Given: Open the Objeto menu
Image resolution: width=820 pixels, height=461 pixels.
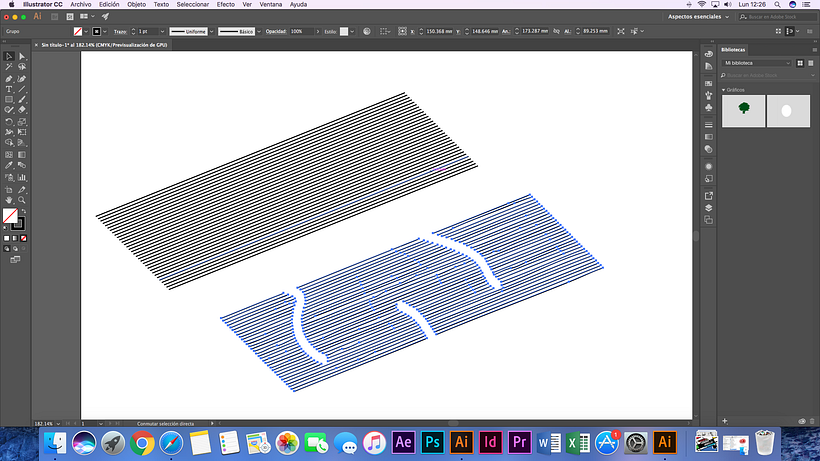Looking at the screenshot, I should (136, 4).
